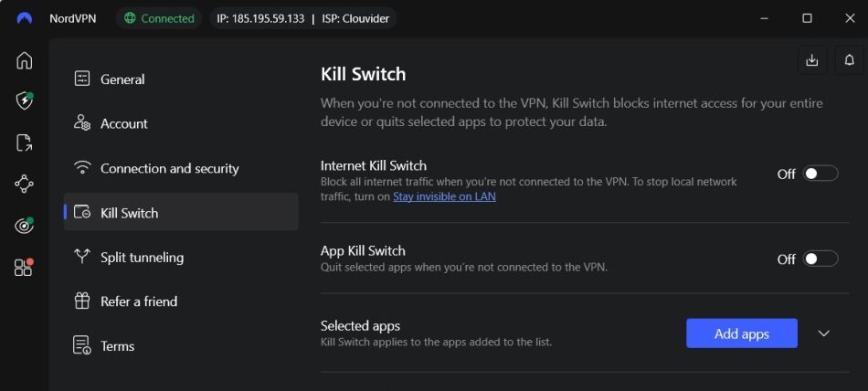
Task: Open the apps grid sidebar icon
Action: click(x=25, y=267)
